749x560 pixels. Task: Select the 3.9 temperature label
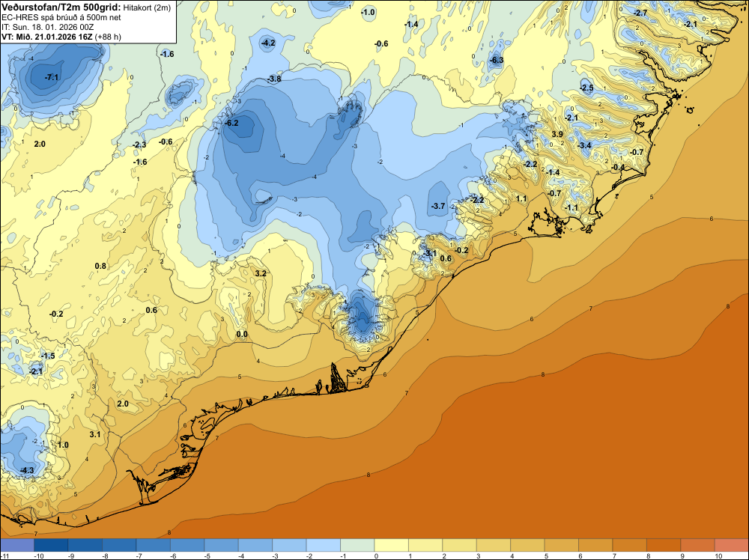[557, 134]
